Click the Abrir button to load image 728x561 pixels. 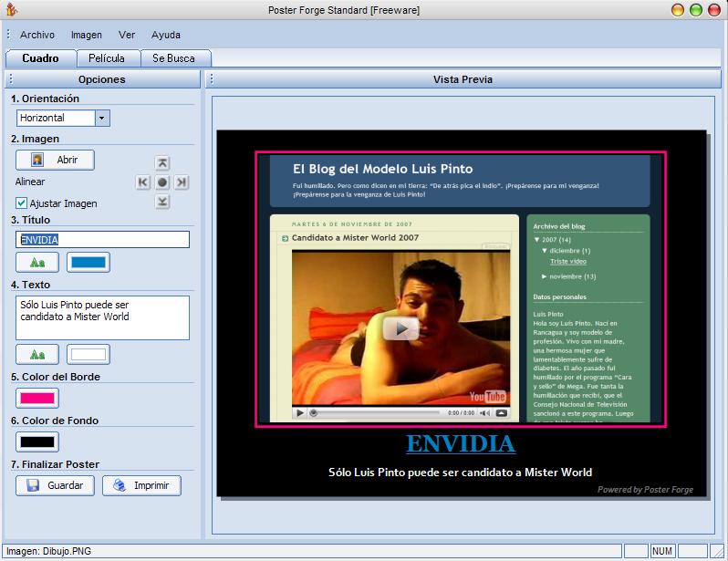tap(55, 160)
